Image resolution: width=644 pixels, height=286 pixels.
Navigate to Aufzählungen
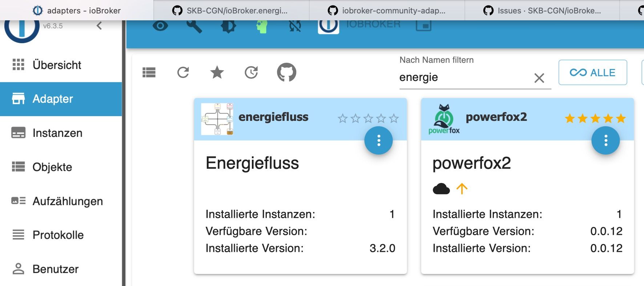(x=61, y=201)
